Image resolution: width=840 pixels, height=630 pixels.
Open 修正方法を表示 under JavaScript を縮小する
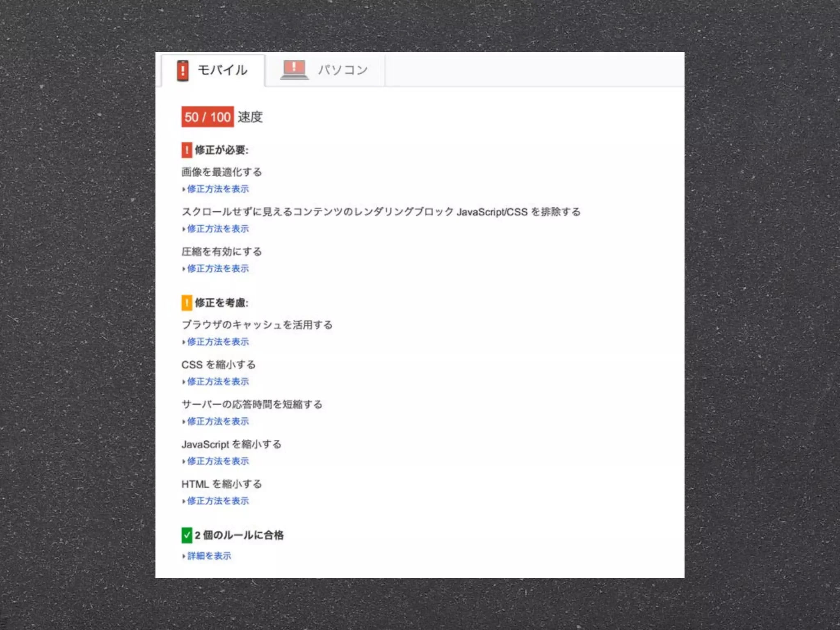218,461
